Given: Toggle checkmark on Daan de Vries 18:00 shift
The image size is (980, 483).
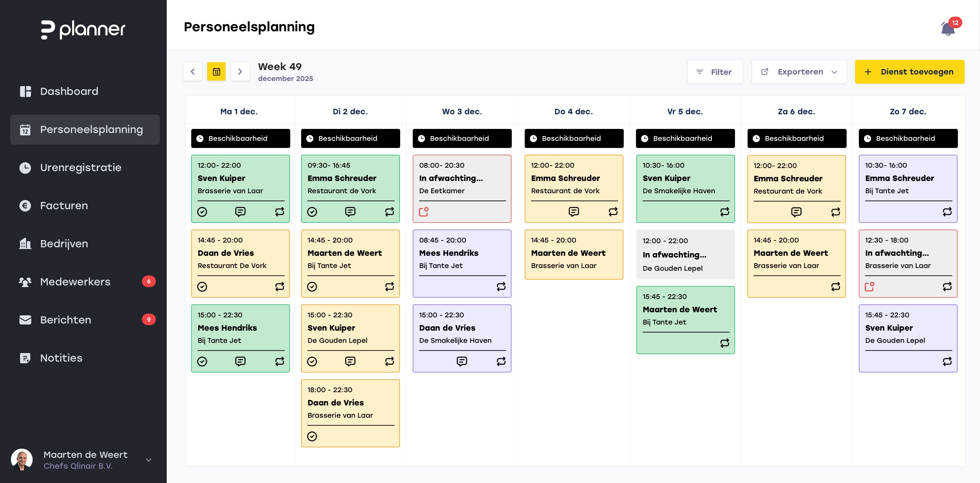Looking at the screenshot, I should click(312, 436).
